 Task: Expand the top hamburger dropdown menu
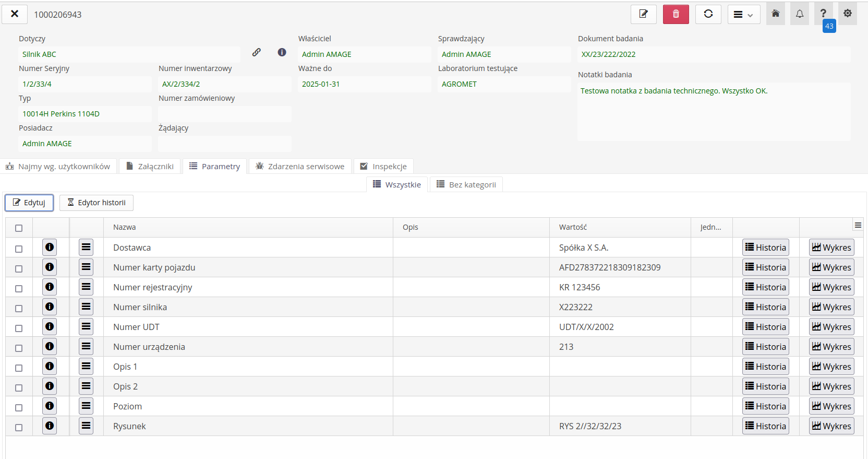pos(743,15)
